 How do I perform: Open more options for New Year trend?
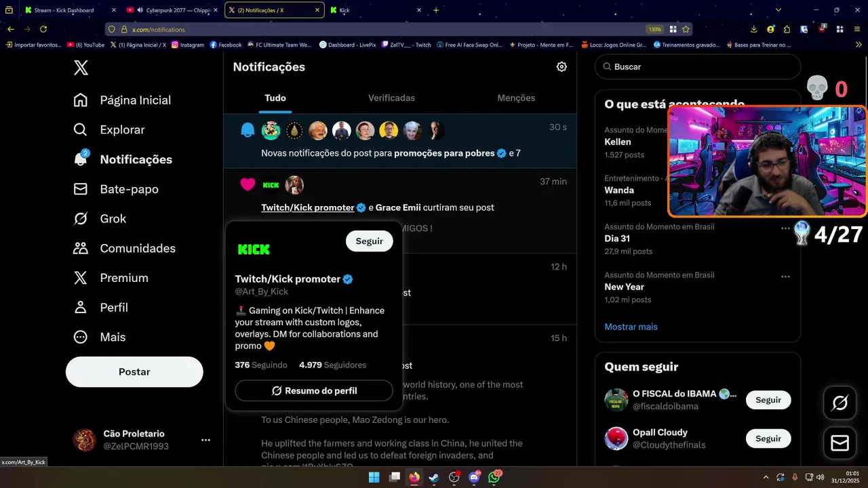point(785,277)
